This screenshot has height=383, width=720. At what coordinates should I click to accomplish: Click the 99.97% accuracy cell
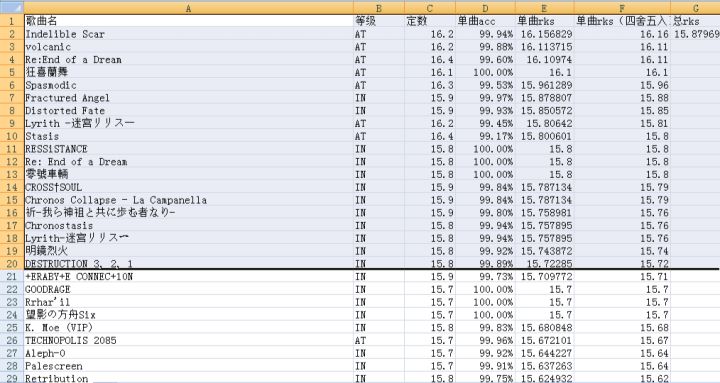[x=485, y=97]
